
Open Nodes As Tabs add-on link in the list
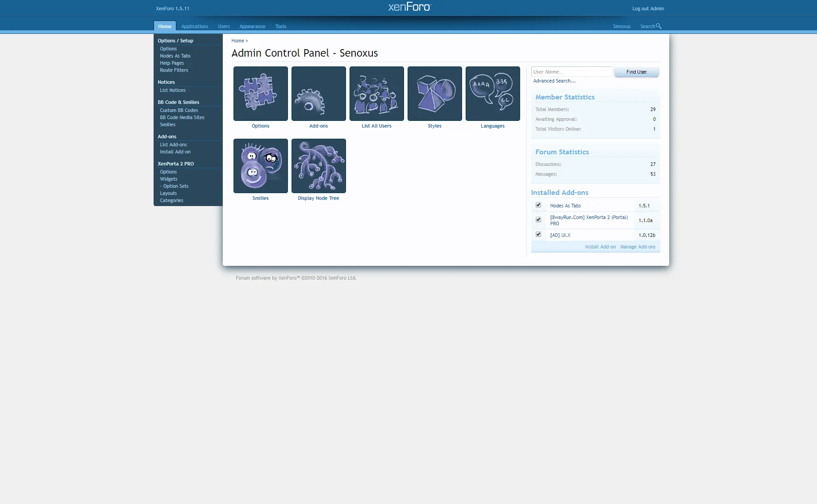pyautogui.click(x=566, y=206)
